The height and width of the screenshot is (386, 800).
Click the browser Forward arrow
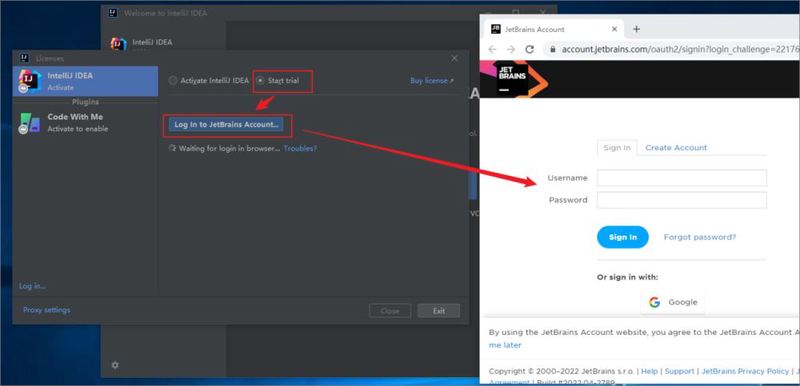point(511,49)
